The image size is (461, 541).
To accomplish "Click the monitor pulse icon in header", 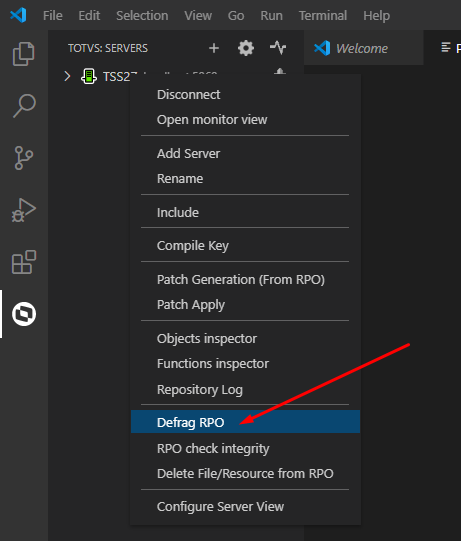I will click(278, 48).
